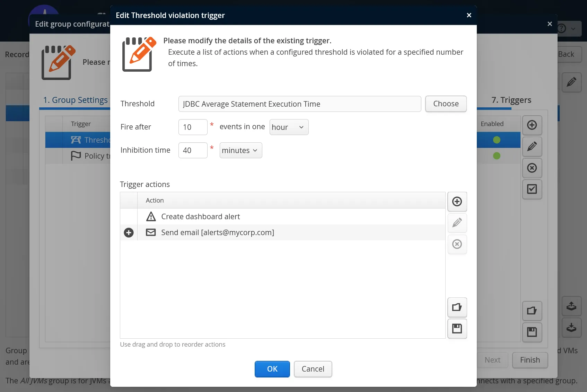
Task: Choose a different threshold
Action: (x=446, y=104)
